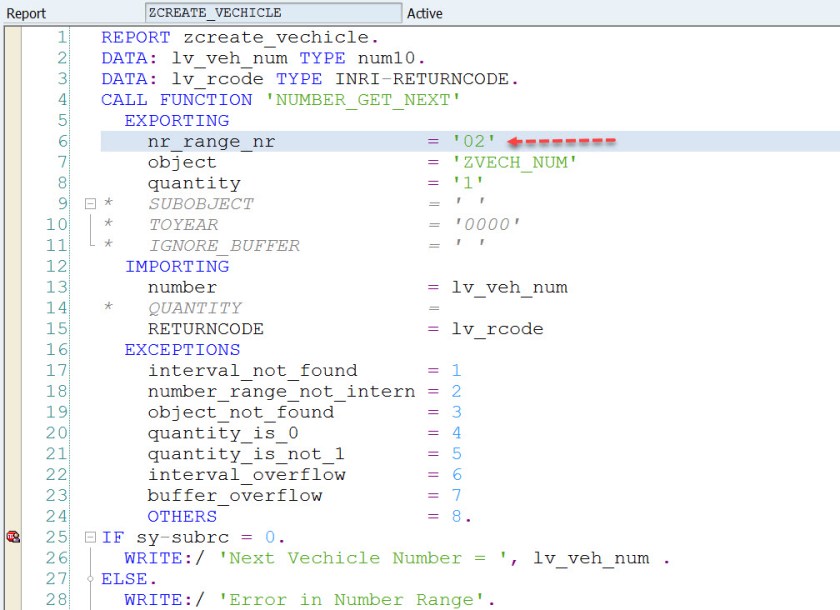840x610 pixels.
Task: Click 'Error in Number Range' string
Action: (352, 600)
